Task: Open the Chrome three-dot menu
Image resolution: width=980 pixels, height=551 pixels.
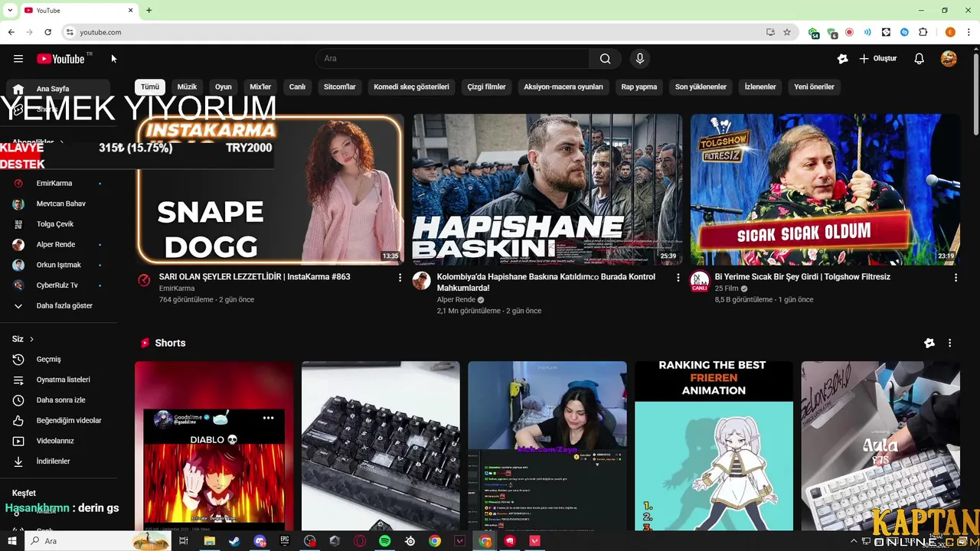Action: tap(969, 32)
